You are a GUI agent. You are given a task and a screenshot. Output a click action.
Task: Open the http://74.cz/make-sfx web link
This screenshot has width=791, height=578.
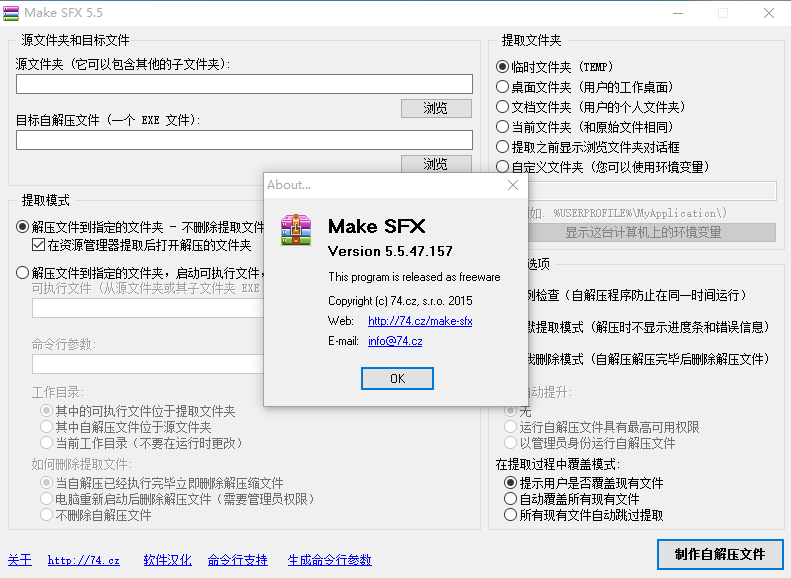point(420,321)
